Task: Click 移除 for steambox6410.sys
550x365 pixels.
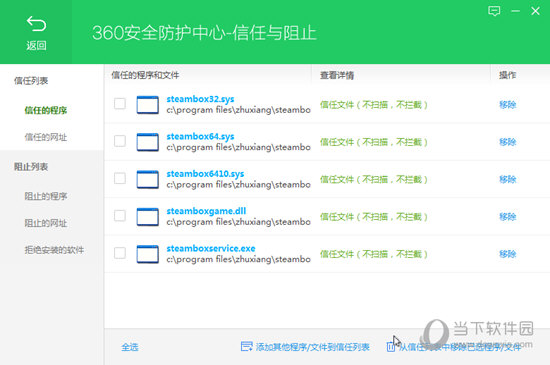Action: click(x=508, y=179)
